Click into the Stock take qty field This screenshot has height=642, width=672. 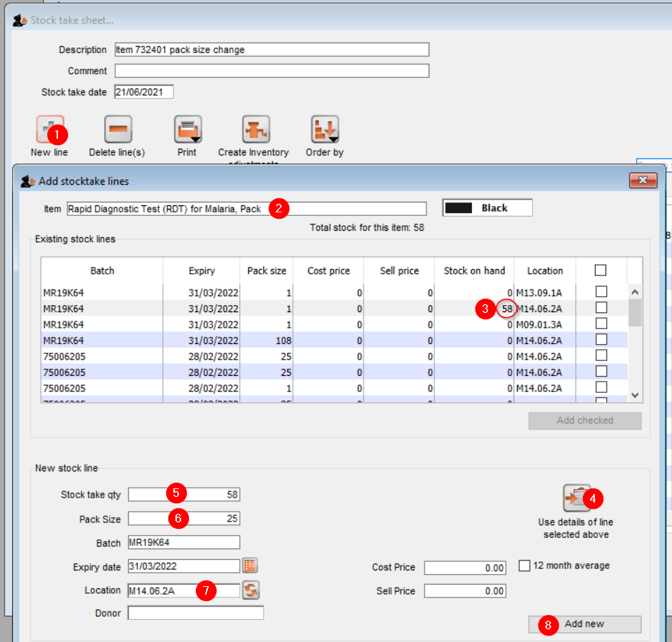205,495
